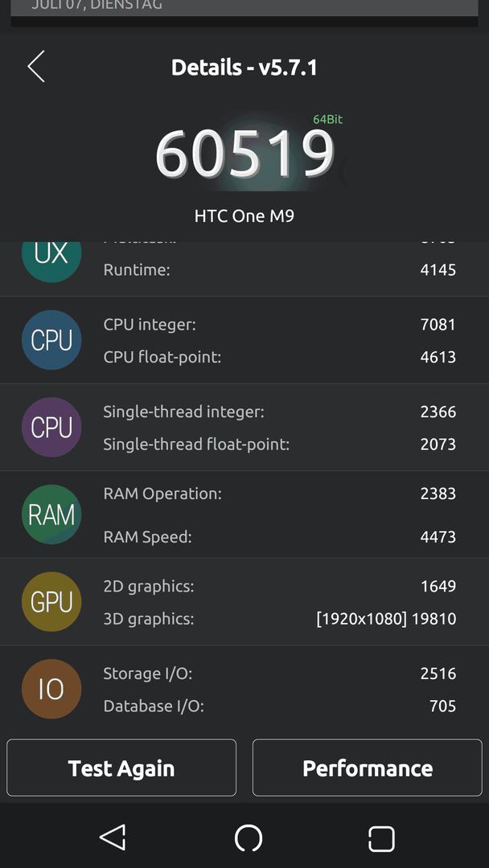Open the Performance button
This screenshot has height=868, width=489.
[368, 768]
